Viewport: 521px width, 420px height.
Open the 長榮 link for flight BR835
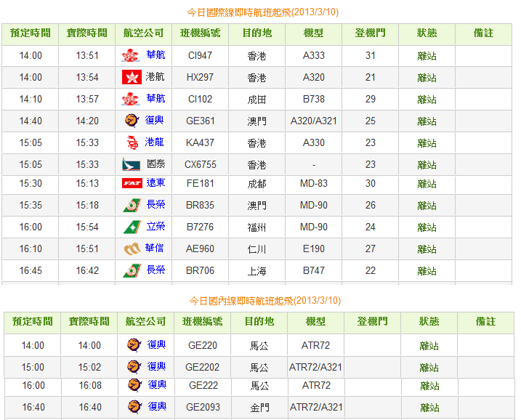156,204
